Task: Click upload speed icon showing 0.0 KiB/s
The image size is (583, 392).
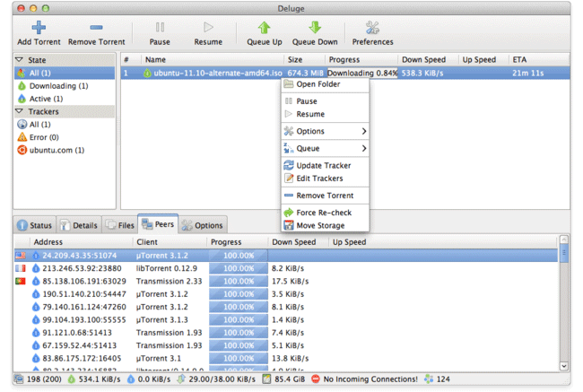Action: [x=131, y=379]
